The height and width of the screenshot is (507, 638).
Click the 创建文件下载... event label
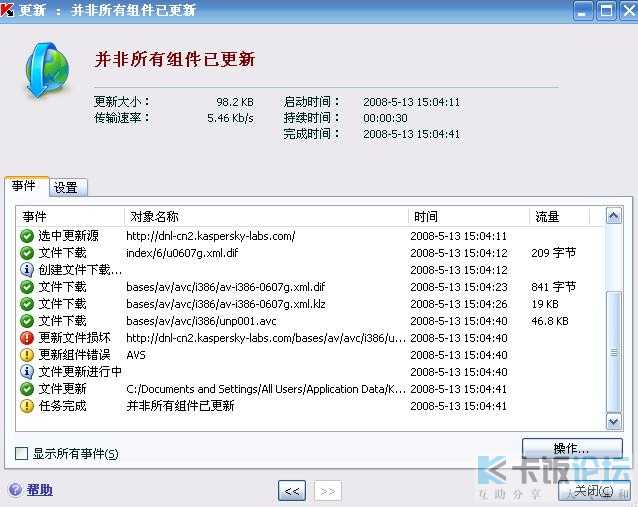(80, 270)
